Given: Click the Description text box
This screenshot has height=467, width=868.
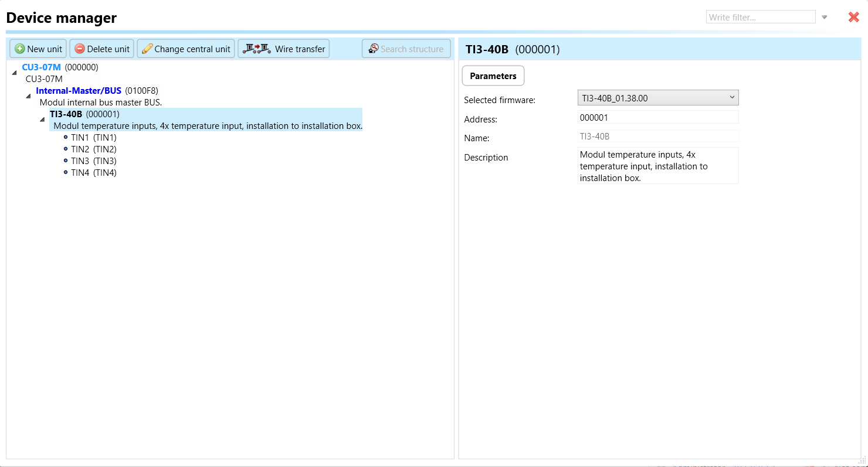Looking at the screenshot, I should tap(657, 166).
